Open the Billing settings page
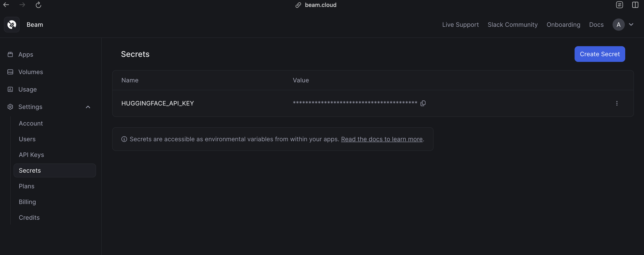Image resolution: width=644 pixels, height=255 pixels. tap(27, 202)
